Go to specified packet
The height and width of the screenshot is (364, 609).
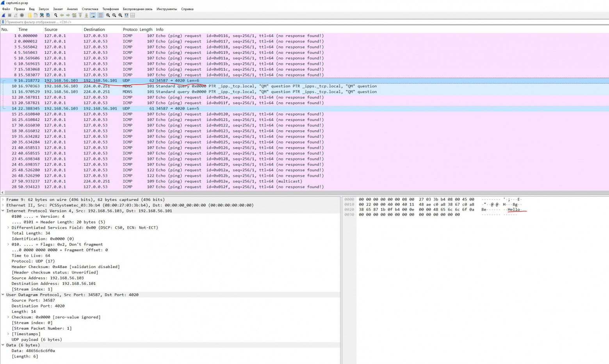74,15
